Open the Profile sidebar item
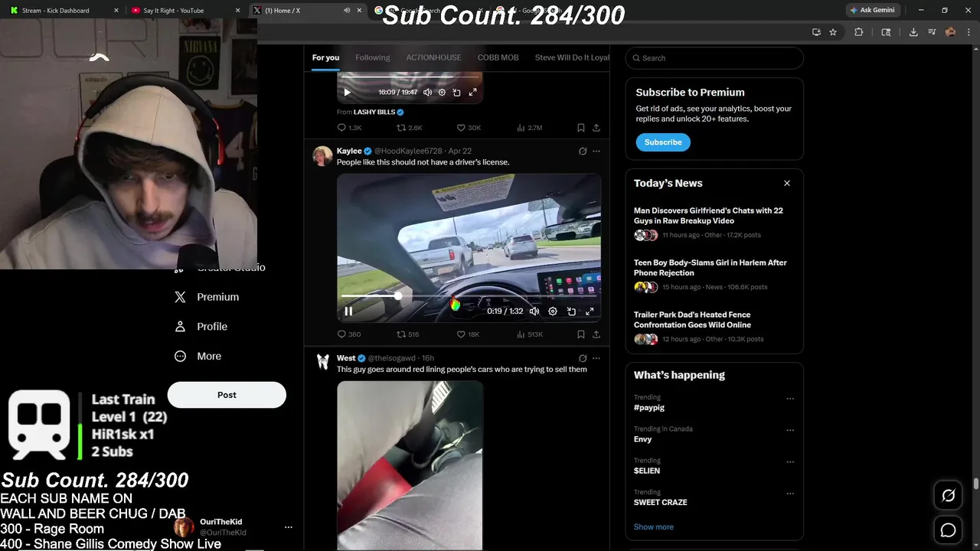The width and height of the screenshot is (980, 551). [201, 326]
